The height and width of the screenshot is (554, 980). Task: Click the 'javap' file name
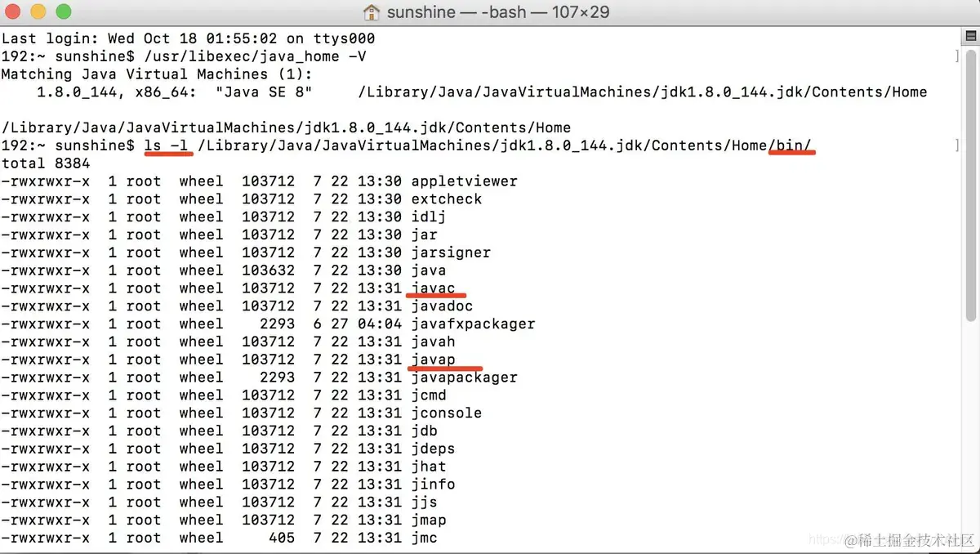tap(433, 360)
